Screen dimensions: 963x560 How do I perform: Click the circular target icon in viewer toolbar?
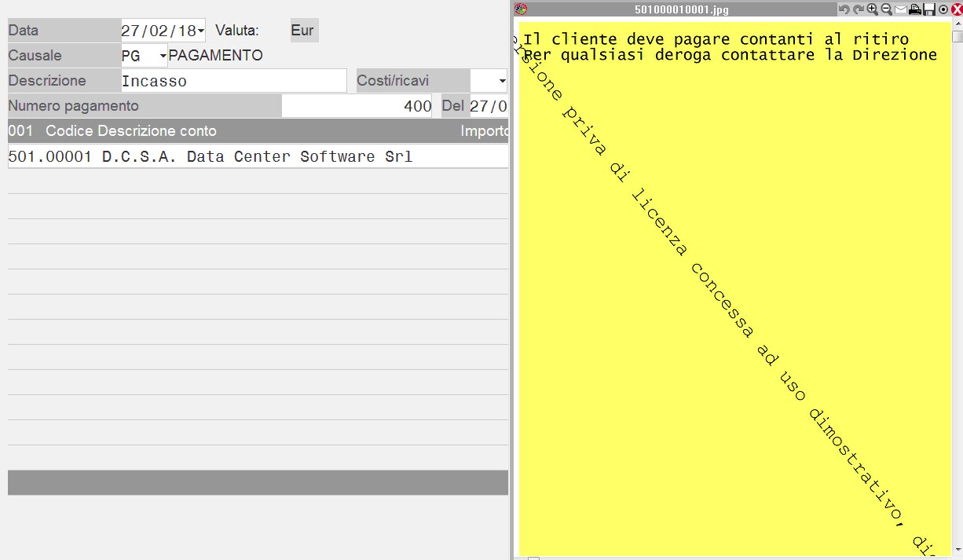tap(943, 9)
